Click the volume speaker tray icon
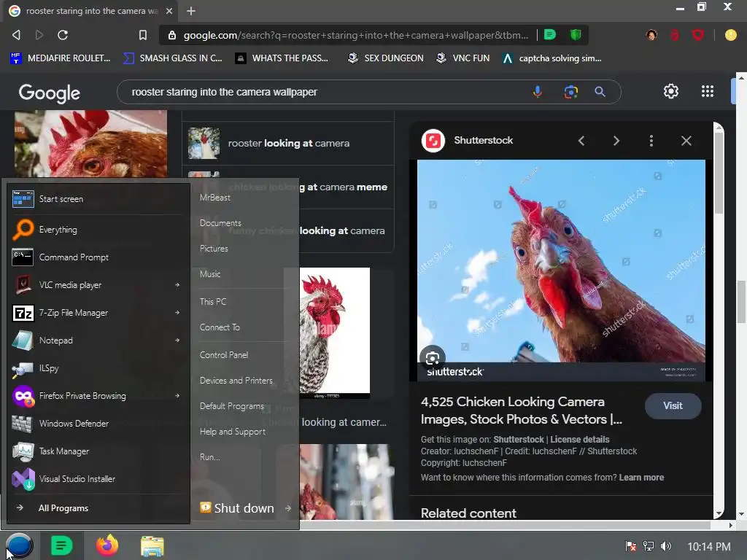The width and height of the screenshot is (747, 560). pyautogui.click(x=666, y=546)
